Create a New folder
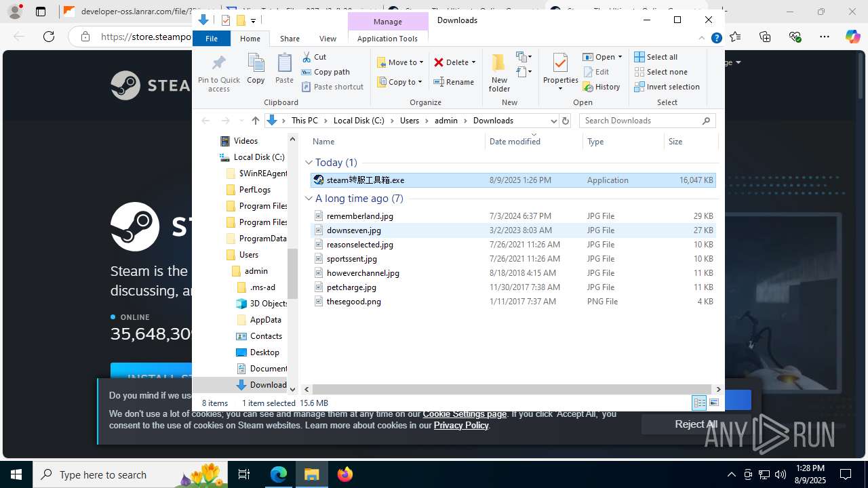868x488 pixels. [x=499, y=73]
